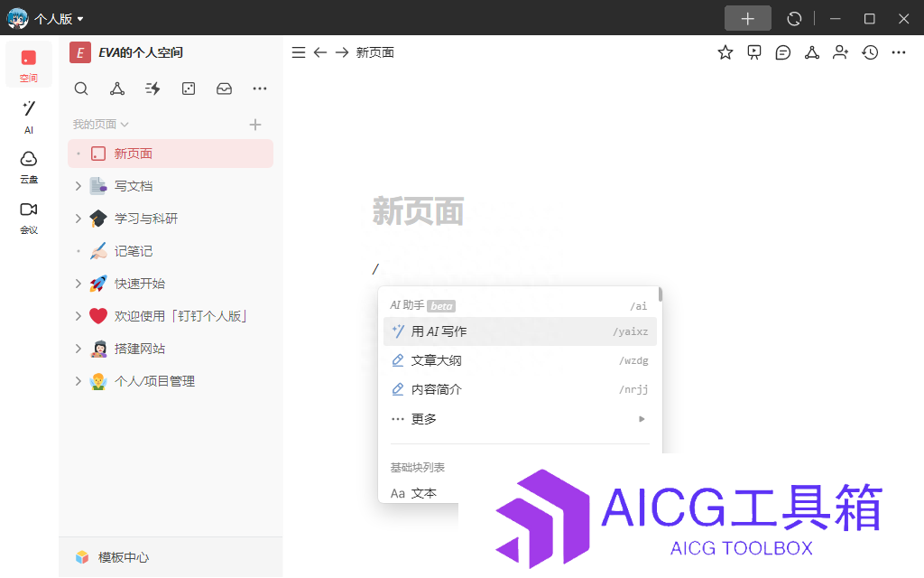Click the 新页面 page title heading
The height and width of the screenshot is (578, 924).
coord(419,211)
